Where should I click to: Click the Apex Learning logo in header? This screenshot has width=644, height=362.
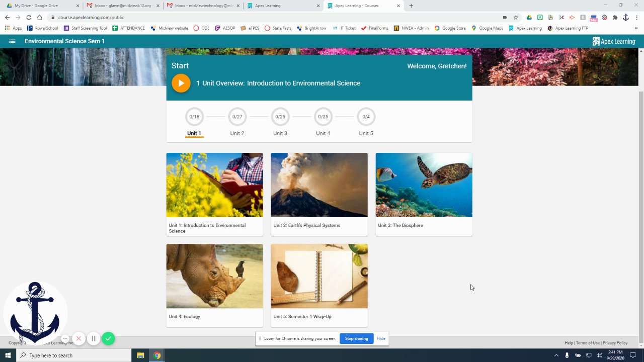click(614, 41)
